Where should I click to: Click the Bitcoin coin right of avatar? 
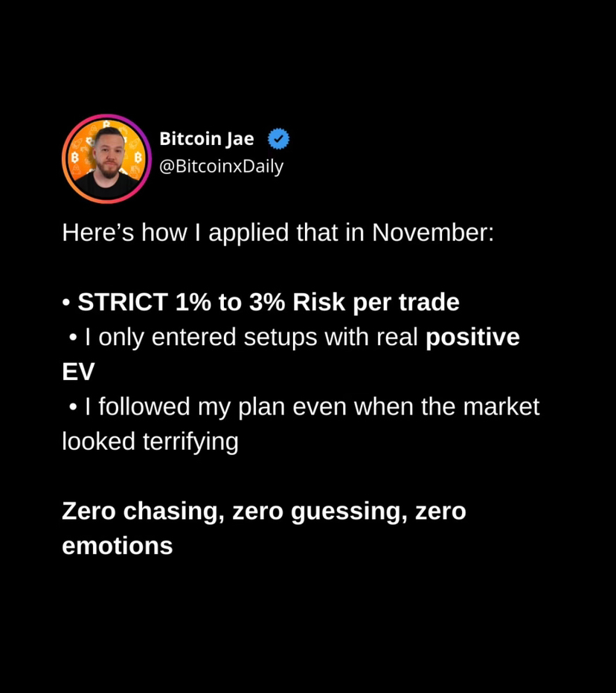[138, 157]
